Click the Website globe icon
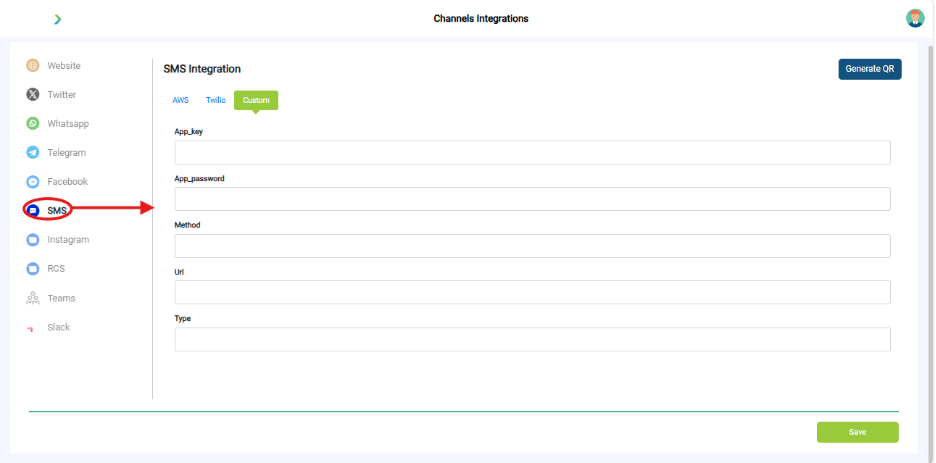936x463 pixels. tap(33, 66)
